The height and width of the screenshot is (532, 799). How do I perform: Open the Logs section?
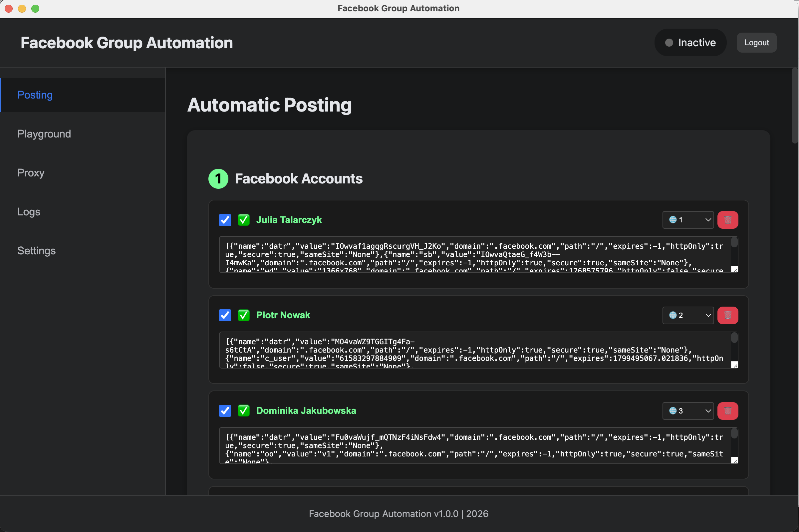[29, 212]
